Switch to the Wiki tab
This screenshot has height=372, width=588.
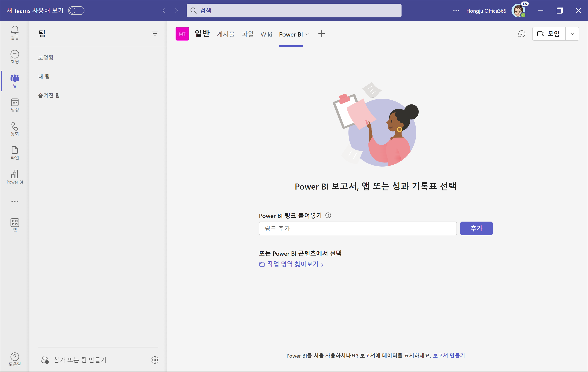pos(266,34)
